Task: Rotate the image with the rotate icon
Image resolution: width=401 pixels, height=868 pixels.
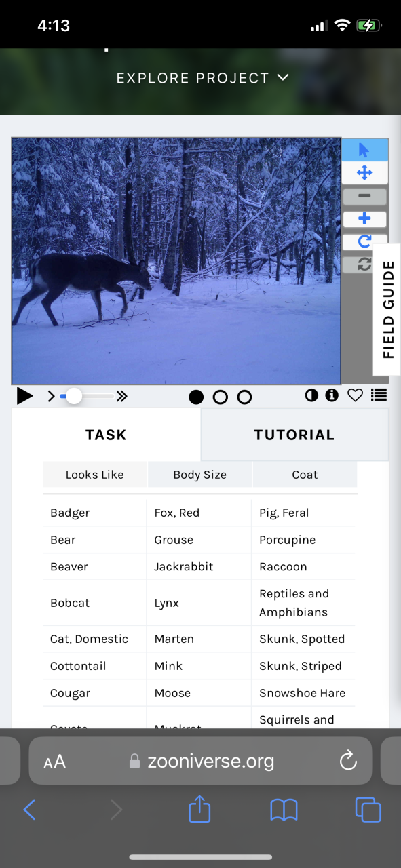Action: pos(364,241)
